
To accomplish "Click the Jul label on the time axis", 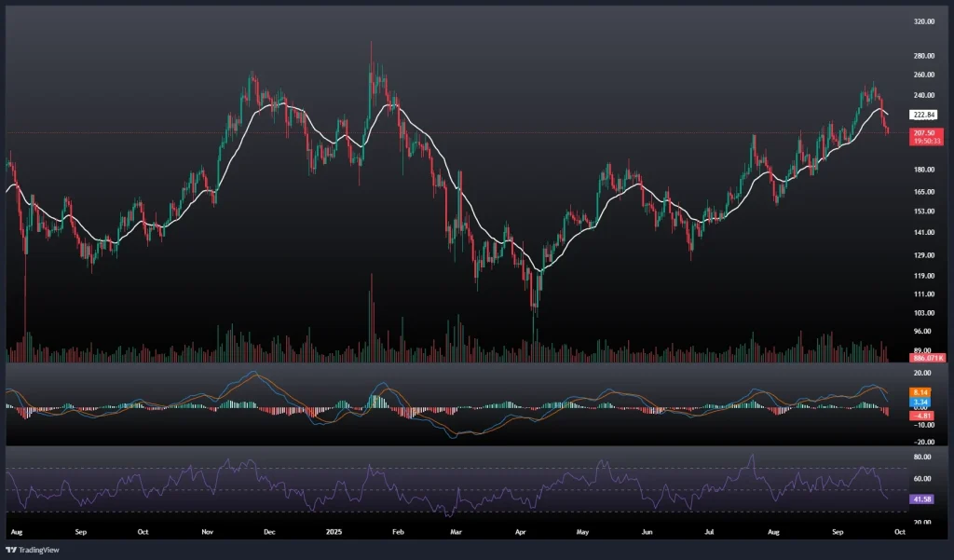I will [710, 531].
